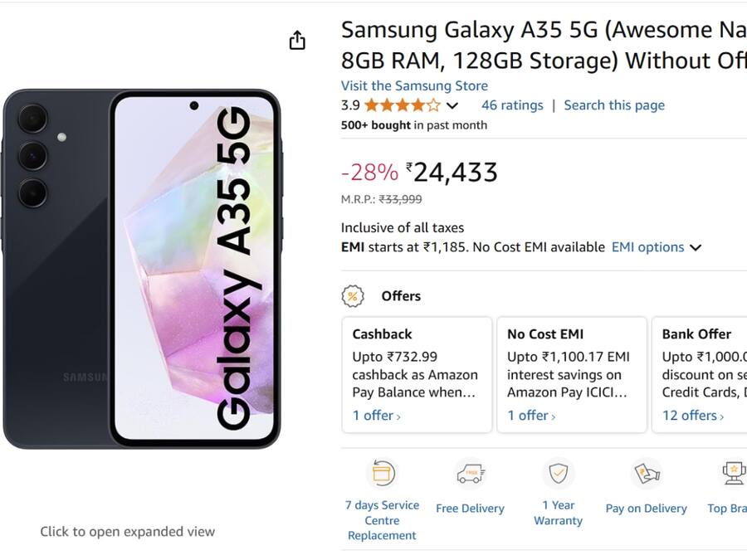Click the orange star rating icons

click(402, 105)
